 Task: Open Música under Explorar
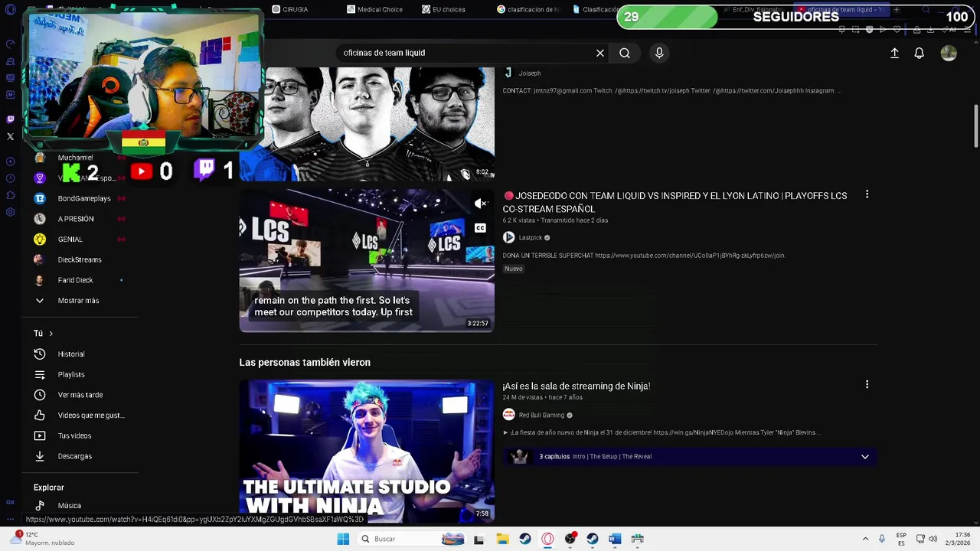69,506
